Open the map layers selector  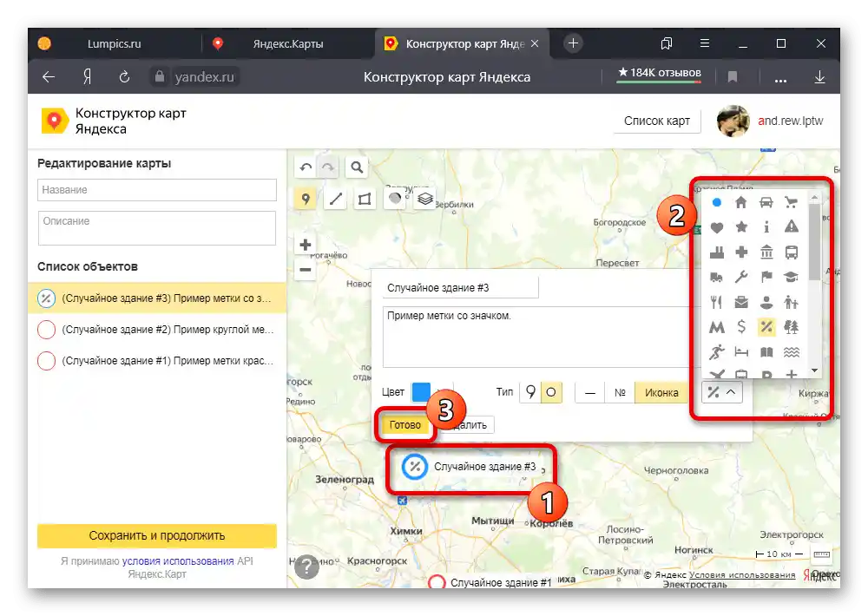(424, 199)
